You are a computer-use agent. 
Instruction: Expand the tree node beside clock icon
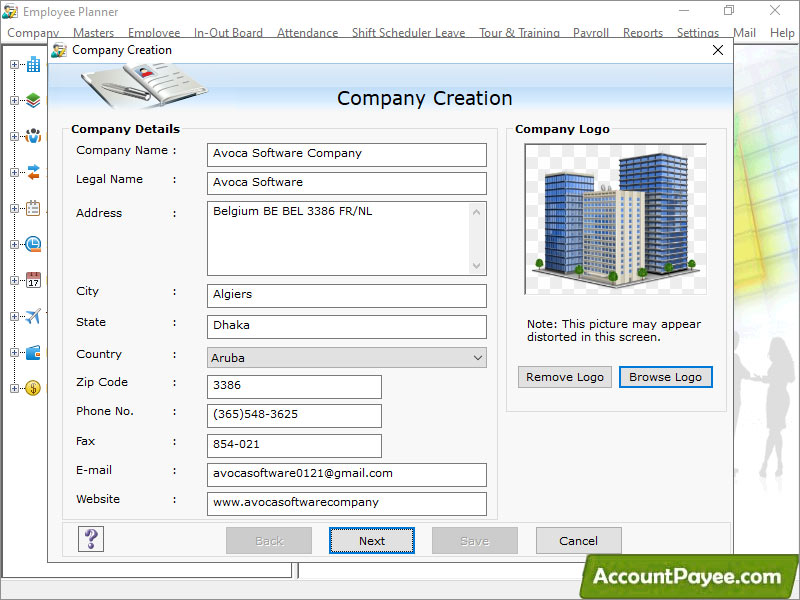14,244
